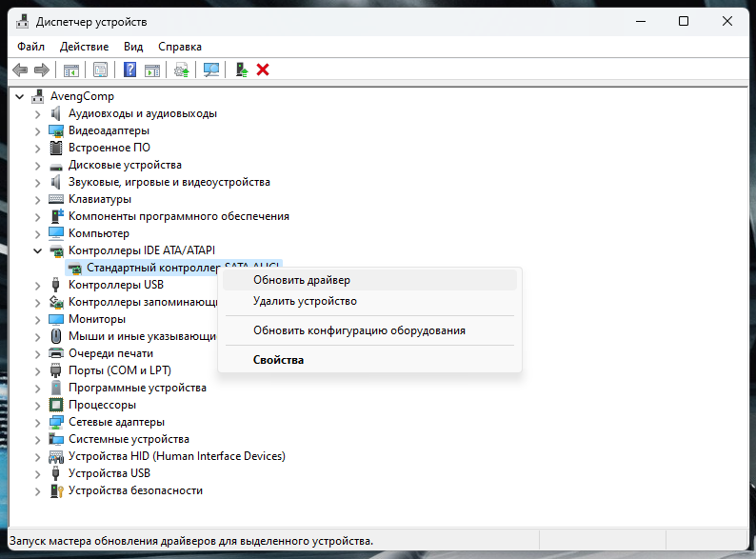Go back with the left arrow toolbar button
Image resolution: width=756 pixels, height=559 pixels.
tap(20, 70)
